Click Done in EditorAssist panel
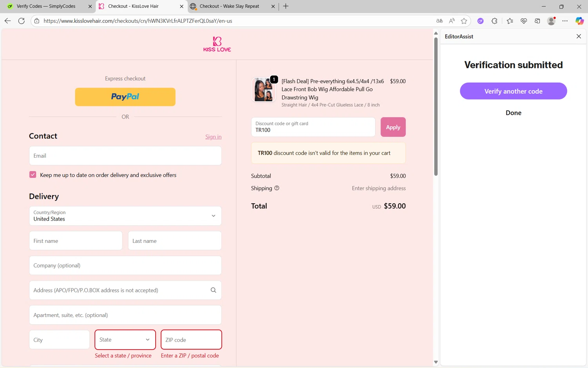This screenshot has width=588, height=368. pyautogui.click(x=513, y=113)
